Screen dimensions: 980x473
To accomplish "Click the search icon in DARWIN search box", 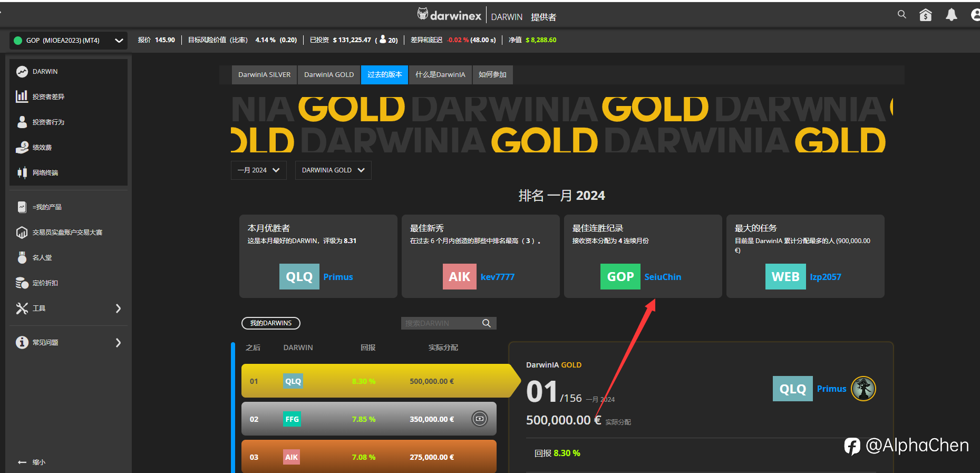I will (x=487, y=323).
